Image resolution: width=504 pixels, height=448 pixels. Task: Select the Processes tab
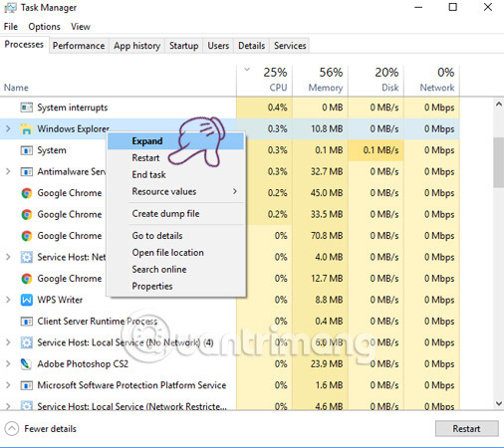[x=24, y=45]
